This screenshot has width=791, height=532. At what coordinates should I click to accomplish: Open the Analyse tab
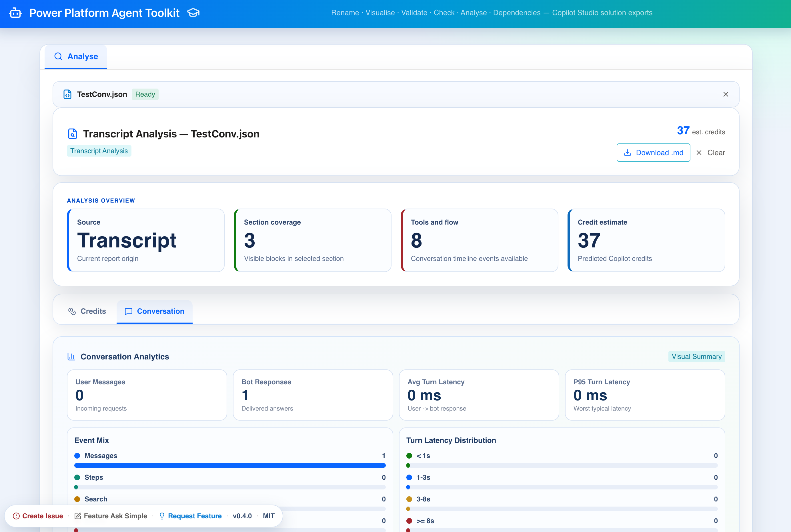[76, 57]
